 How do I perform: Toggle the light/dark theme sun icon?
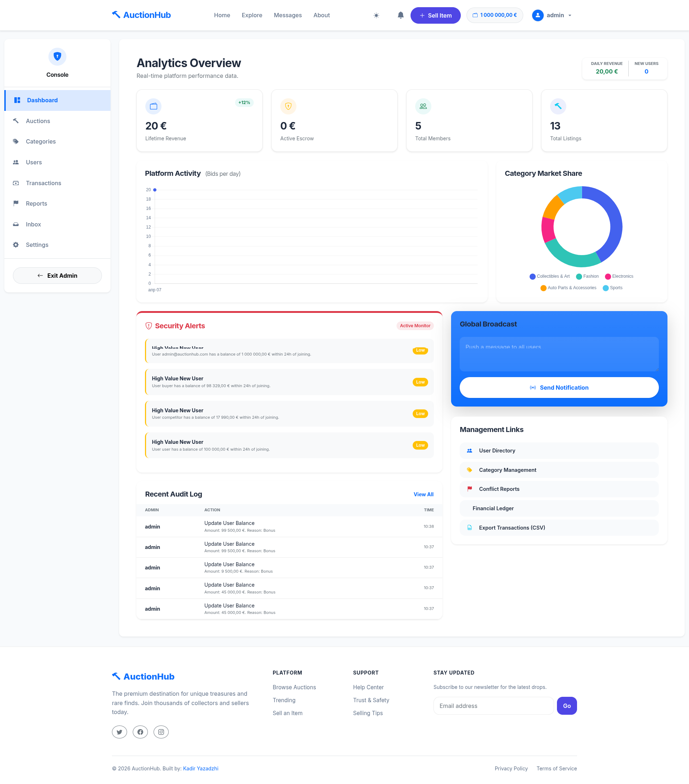click(376, 15)
